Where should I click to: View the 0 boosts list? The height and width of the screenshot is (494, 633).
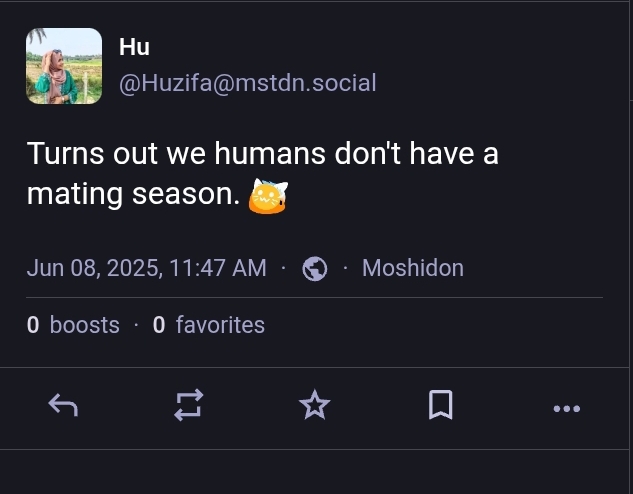point(73,325)
